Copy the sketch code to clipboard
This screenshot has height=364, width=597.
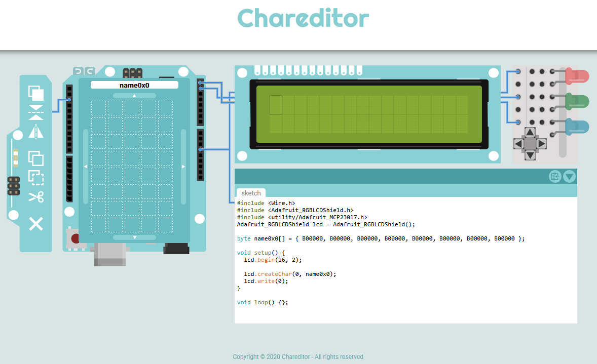point(554,176)
